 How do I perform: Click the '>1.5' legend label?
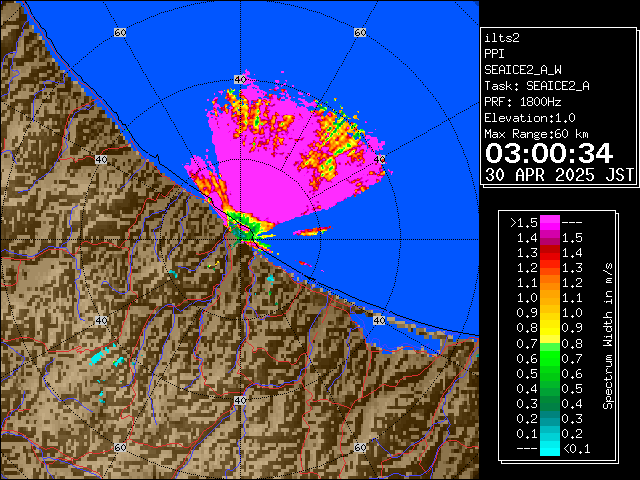pos(524,222)
